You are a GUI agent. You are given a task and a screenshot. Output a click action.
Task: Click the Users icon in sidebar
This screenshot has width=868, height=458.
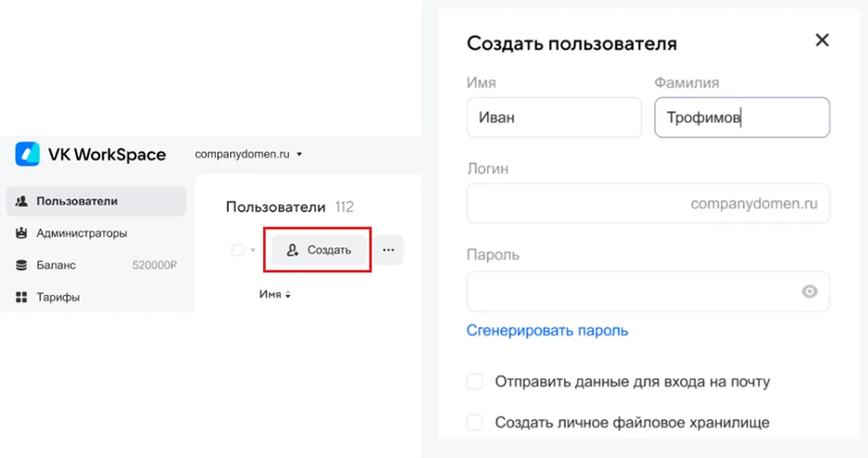[x=22, y=201]
